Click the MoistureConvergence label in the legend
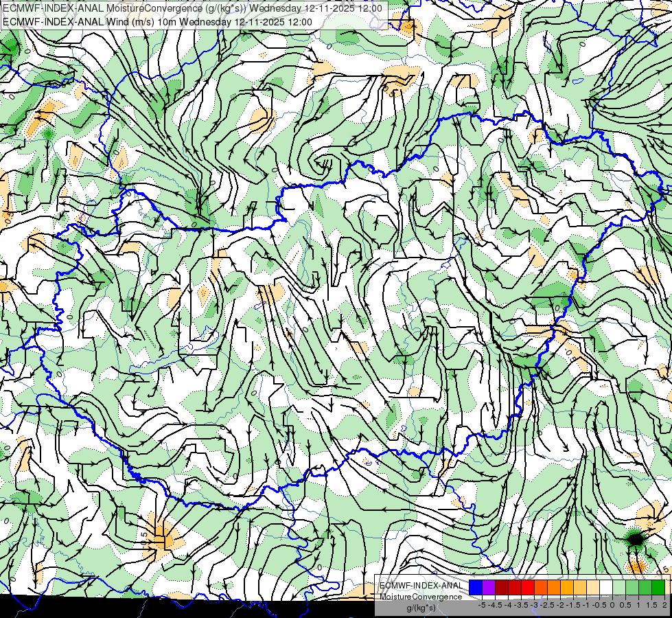This screenshot has width=672, height=618. click(421, 597)
